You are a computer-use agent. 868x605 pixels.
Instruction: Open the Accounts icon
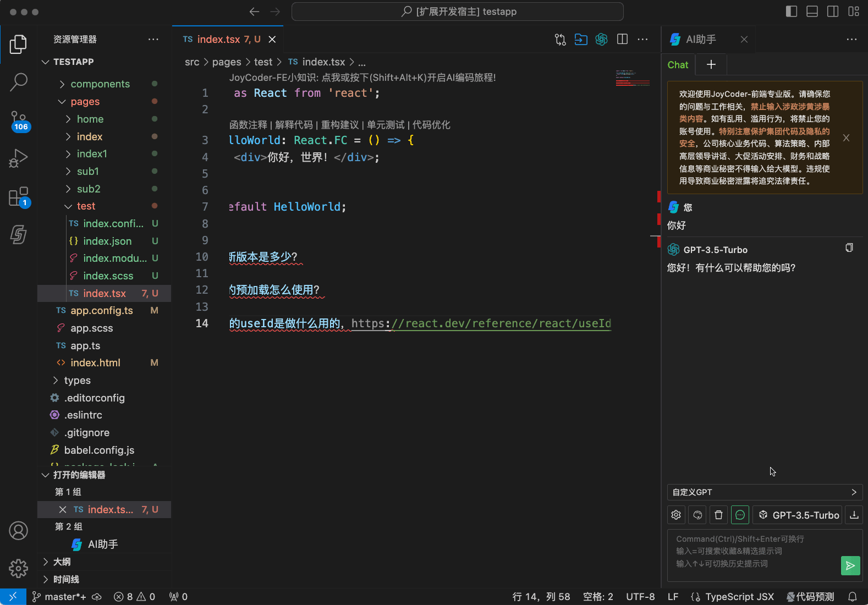click(x=18, y=531)
